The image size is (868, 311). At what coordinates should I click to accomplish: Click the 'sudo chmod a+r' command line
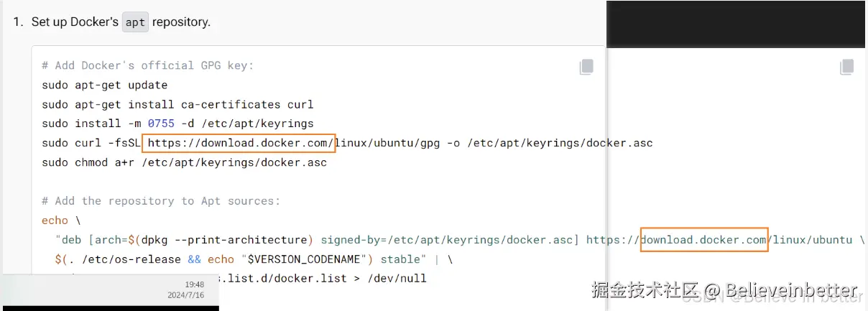coord(184,162)
